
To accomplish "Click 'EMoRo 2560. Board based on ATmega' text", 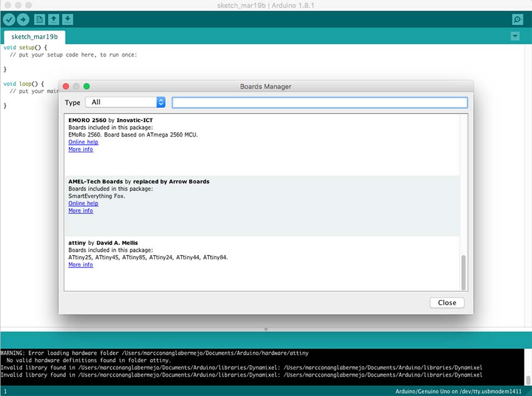I will point(133,135).
